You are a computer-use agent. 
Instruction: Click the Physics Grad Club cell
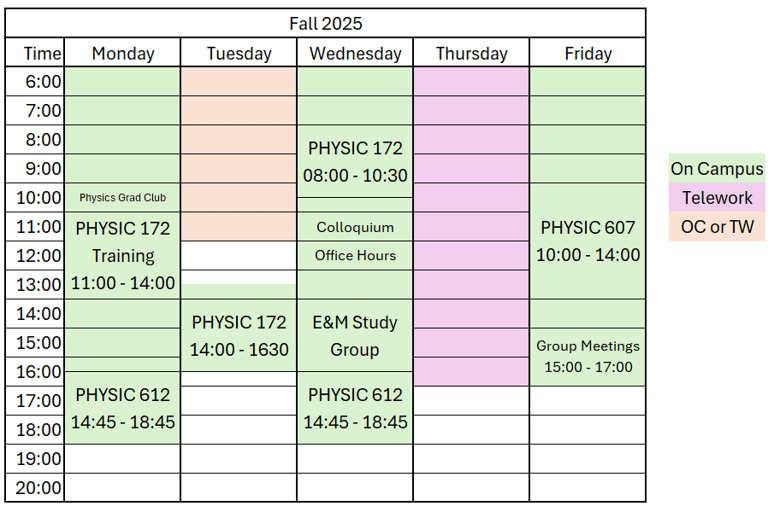(x=123, y=198)
